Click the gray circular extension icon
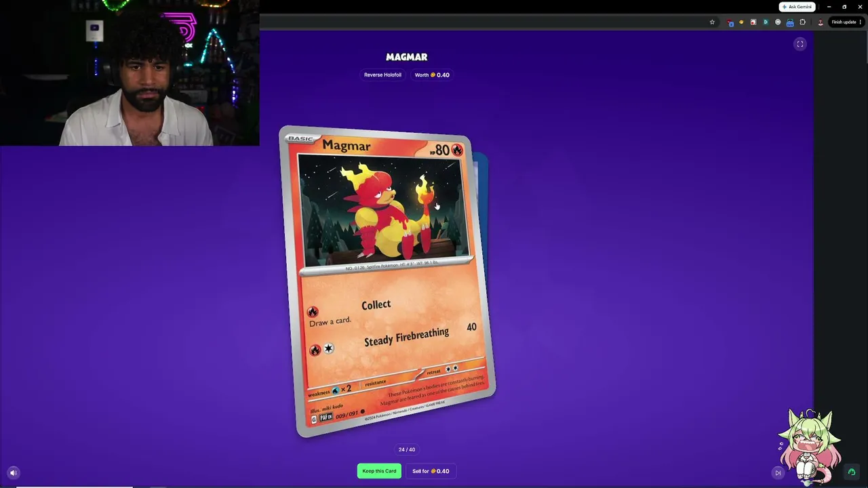 pyautogui.click(x=778, y=22)
